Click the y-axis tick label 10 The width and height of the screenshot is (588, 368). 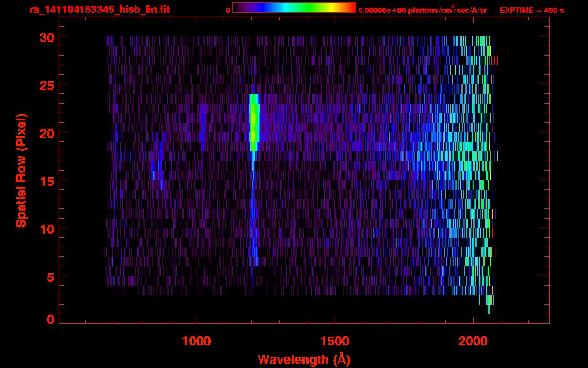pyautogui.click(x=47, y=229)
